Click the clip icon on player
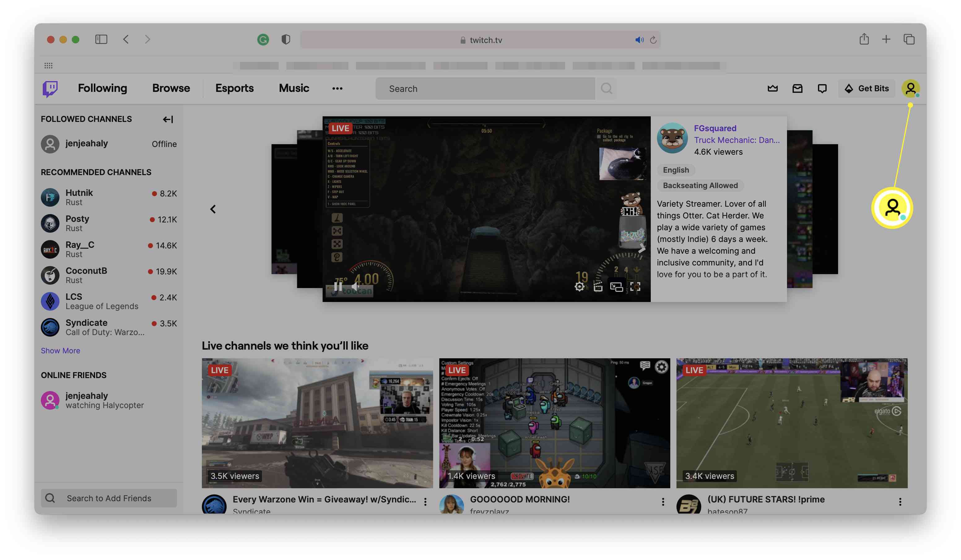Viewport: 961px width, 560px height. pyautogui.click(x=598, y=287)
